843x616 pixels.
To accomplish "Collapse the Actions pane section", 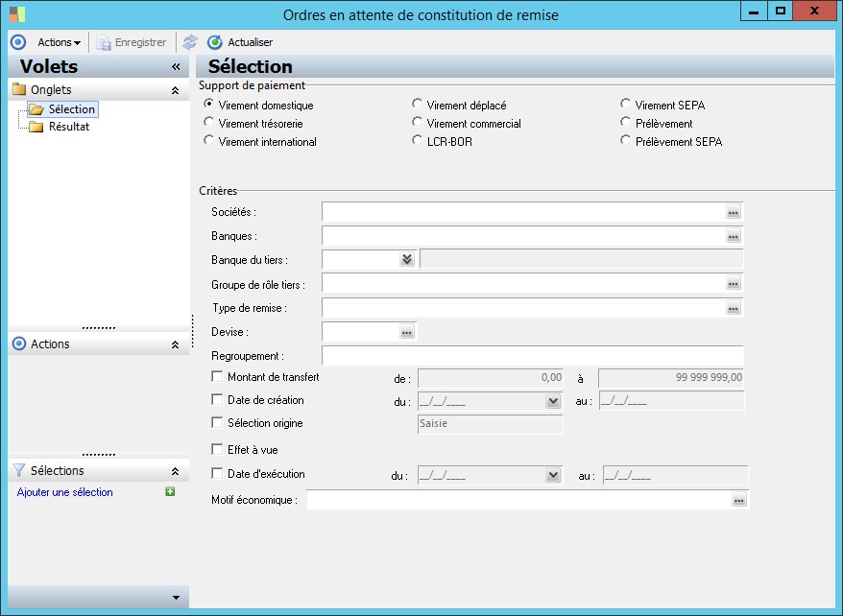I will (x=176, y=344).
